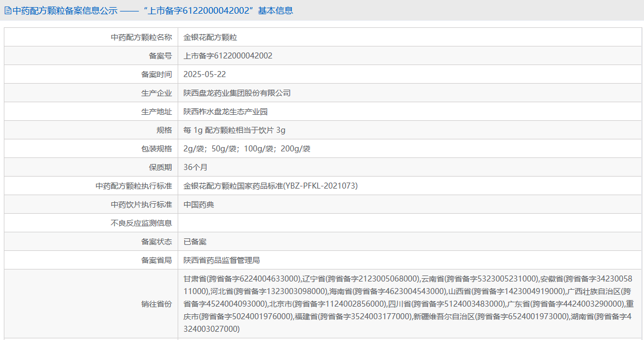Image resolution: width=644 pixels, height=340 pixels.
Task: Click the shelf life value 36个月
Action: click(195, 167)
